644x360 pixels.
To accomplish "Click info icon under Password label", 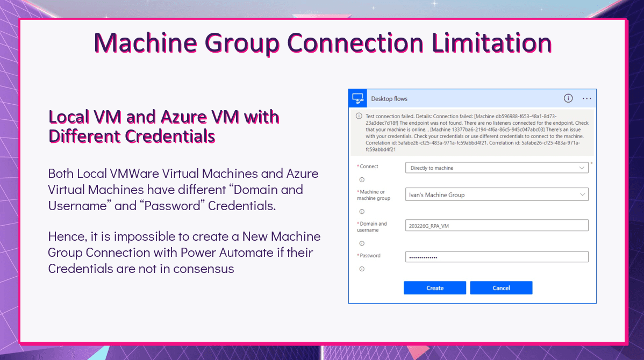I will tap(362, 269).
